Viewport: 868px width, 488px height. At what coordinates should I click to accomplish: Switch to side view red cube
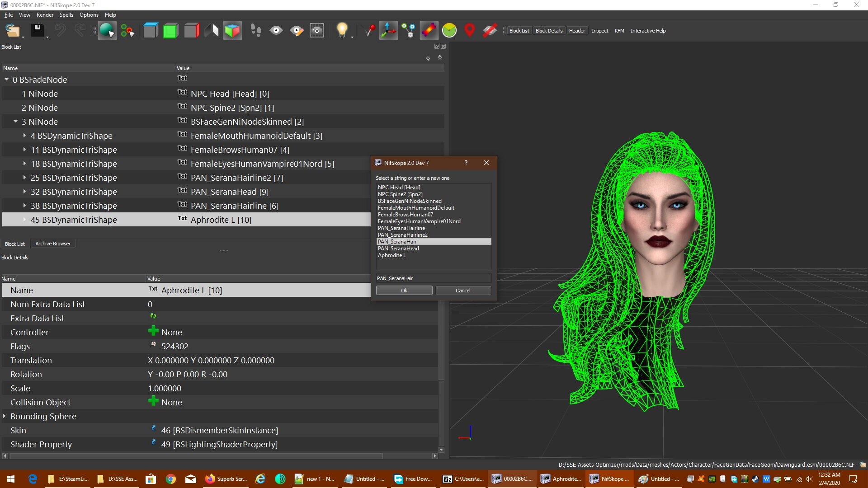(191, 31)
